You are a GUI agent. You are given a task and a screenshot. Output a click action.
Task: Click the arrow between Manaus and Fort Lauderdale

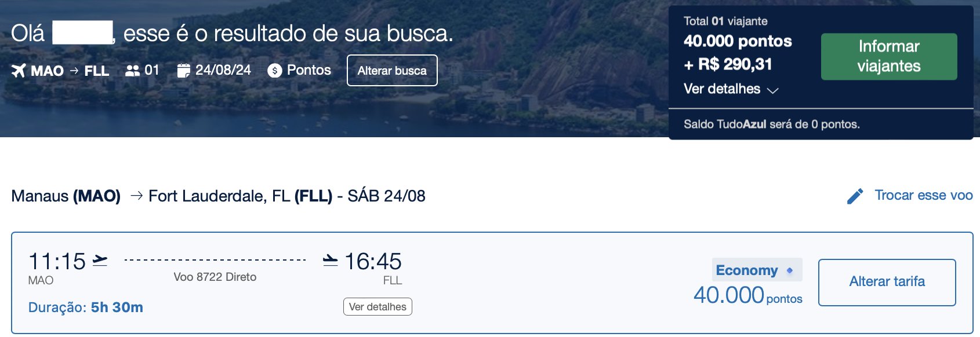coord(136,196)
